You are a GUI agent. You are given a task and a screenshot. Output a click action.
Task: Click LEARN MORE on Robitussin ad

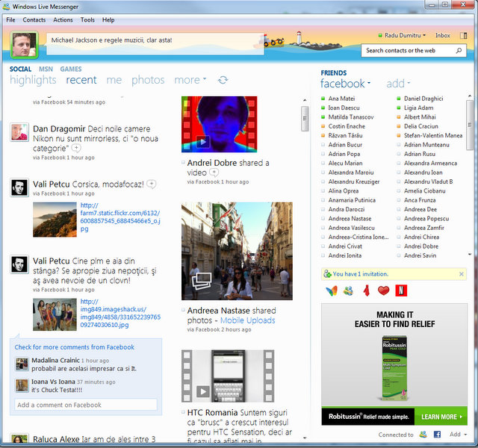coord(441,417)
